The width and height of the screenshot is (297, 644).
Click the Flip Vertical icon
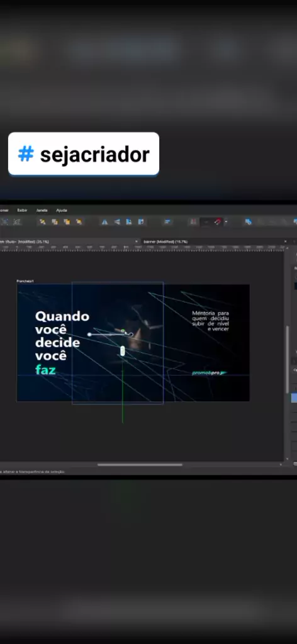pos(116,222)
